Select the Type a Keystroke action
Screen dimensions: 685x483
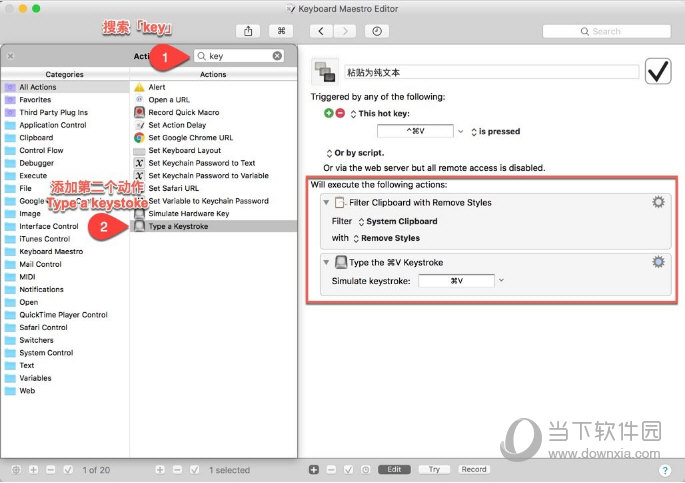[x=214, y=226]
